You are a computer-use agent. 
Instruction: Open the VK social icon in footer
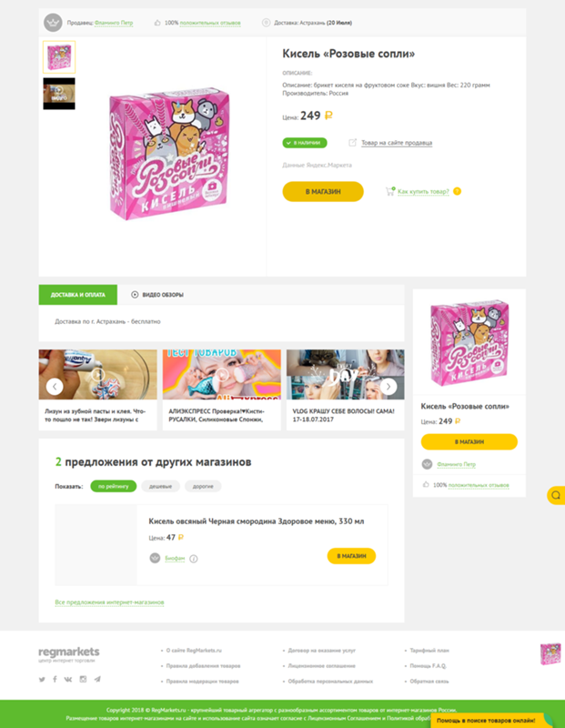click(68, 679)
